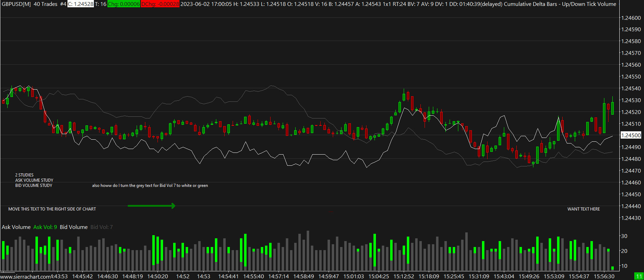The image size is (644, 280).
Task: Click the open value 'O: 1.24518'
Action: (x=300, y=4)
